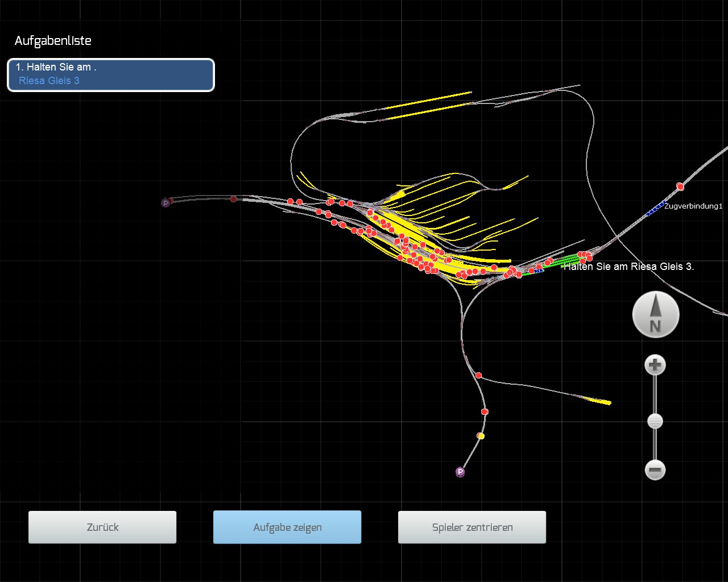Screen dimensions: 728x582
Task: Click the red signal above Zugverbindung1
Action: tap(680, 186)
